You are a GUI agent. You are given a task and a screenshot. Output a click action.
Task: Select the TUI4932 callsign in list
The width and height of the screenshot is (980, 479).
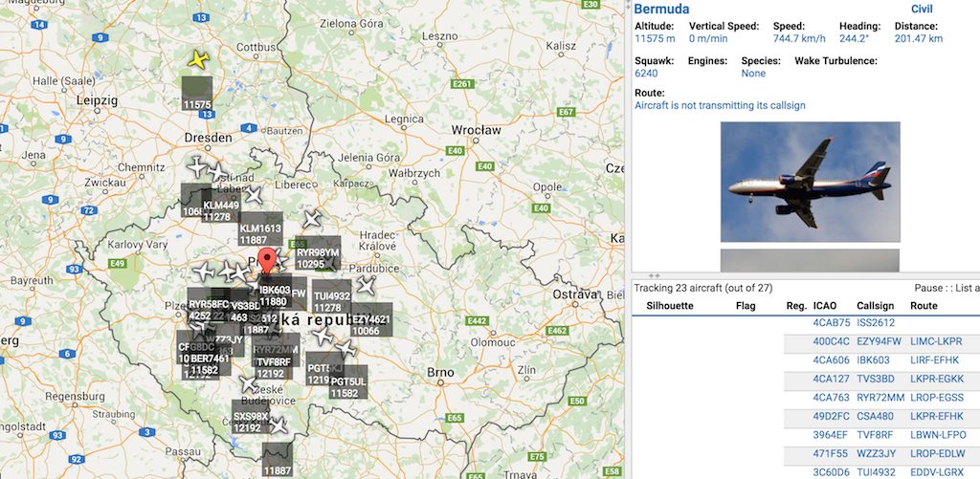click(878, 472)
